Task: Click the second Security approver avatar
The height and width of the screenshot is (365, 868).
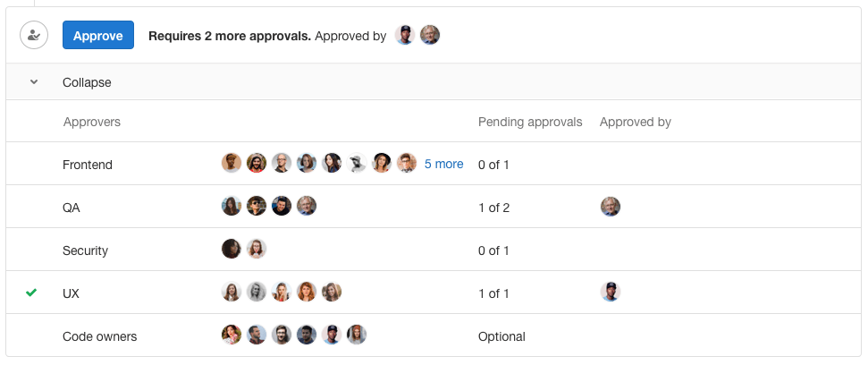Action: 257,250
